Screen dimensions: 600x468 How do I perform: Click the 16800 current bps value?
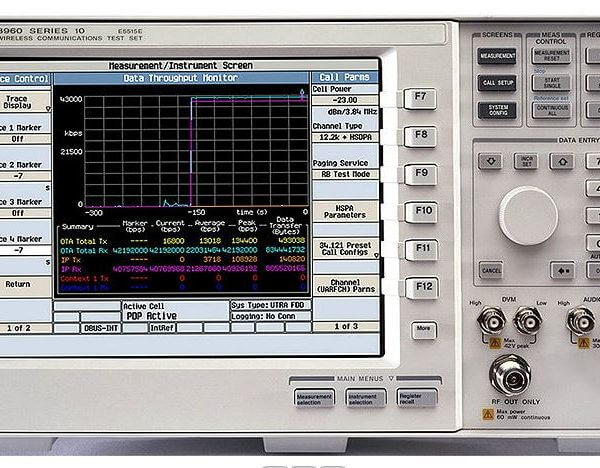click(x=173, y=241)
